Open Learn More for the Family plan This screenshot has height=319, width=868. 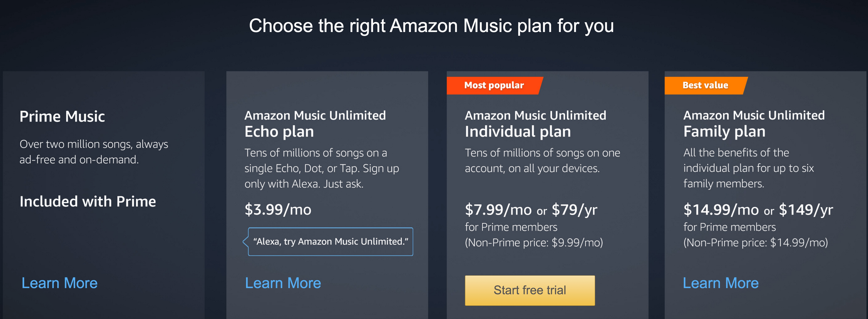[x=721, y=283]
